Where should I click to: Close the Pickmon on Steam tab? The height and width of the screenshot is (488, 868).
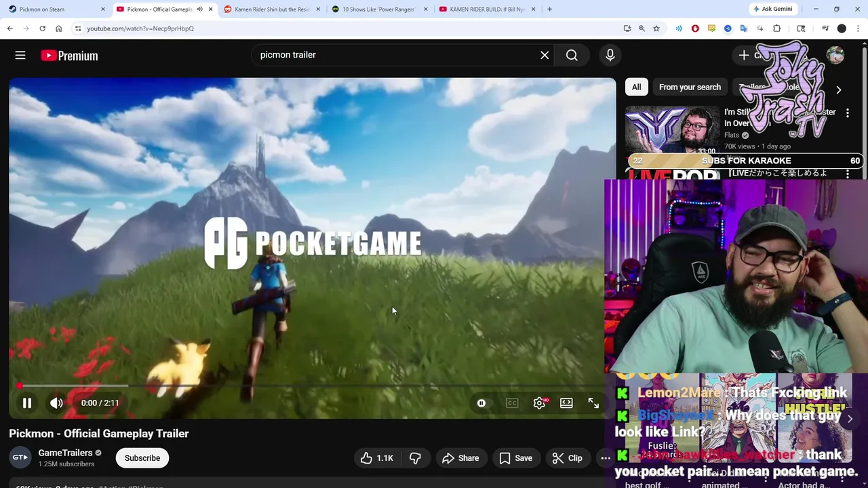pos(103,9)
